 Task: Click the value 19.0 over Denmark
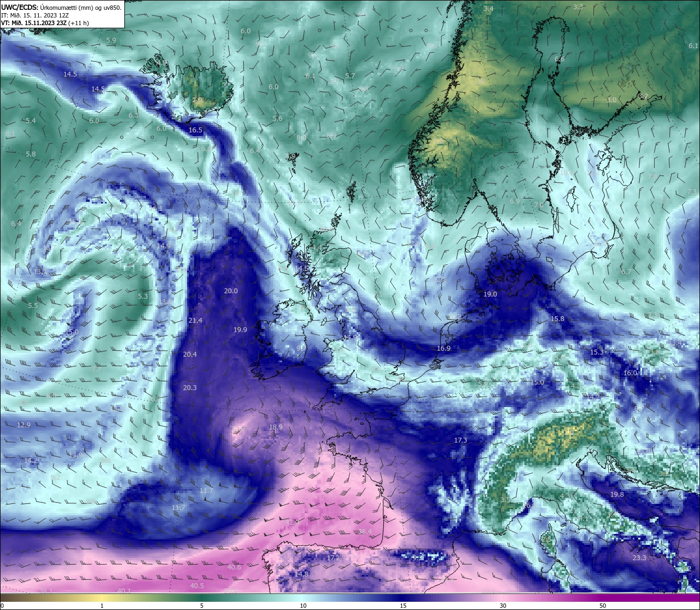click(490, 294)
